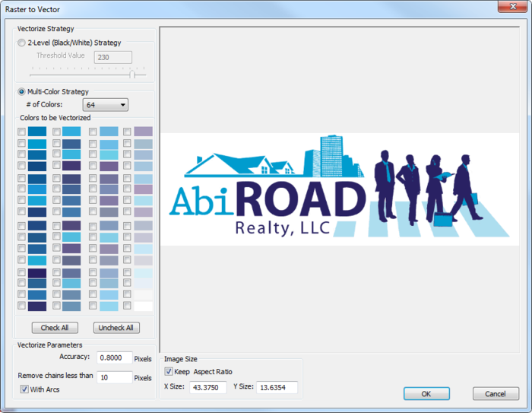The image size is (532, 413).
Task: Click the bottom swatch in the third color column
Action: click(x=109, y=307)
